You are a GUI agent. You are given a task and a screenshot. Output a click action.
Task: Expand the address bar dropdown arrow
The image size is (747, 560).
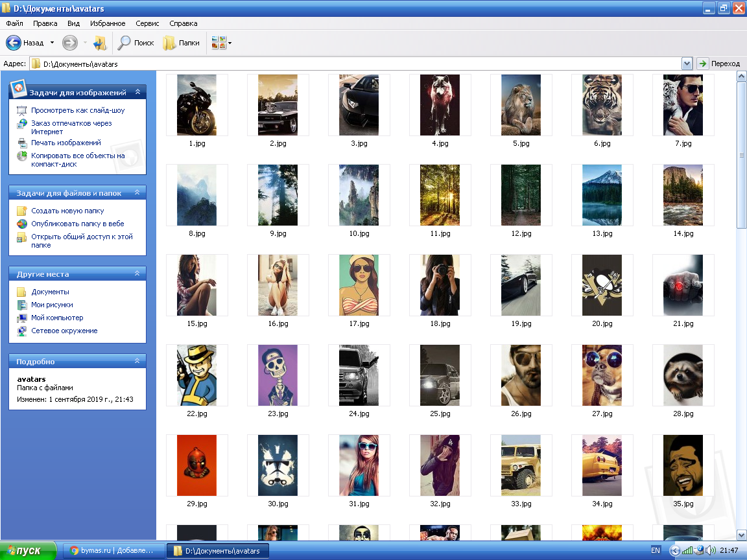click(x=687, y=64)
